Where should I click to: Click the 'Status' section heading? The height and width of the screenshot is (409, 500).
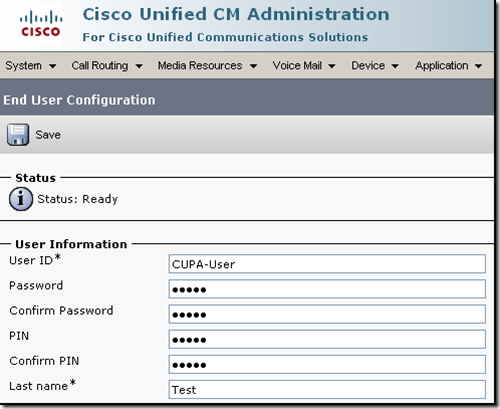tap(35, 178)
